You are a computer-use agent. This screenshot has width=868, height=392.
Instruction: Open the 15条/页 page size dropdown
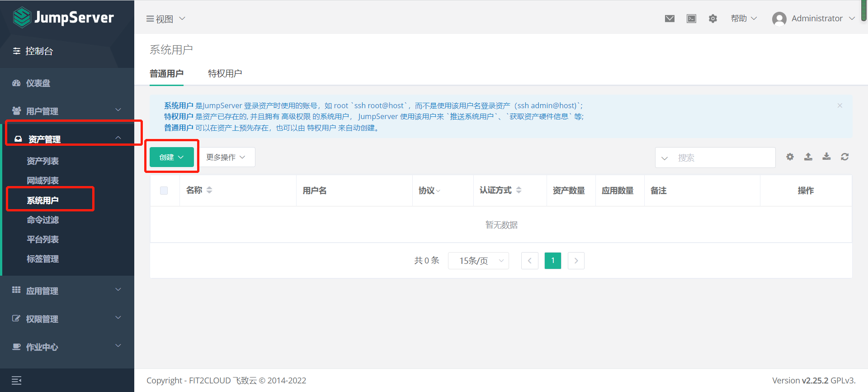478,261
